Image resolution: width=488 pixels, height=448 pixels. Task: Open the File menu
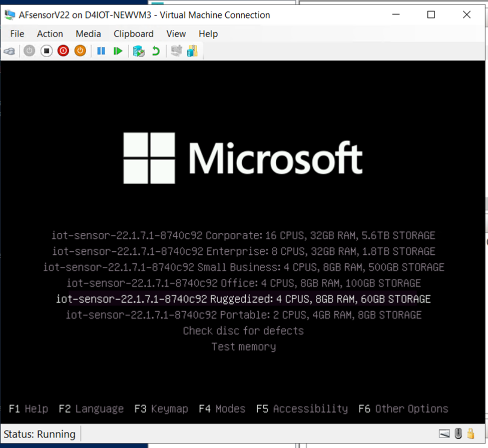[x=17, y=34]
